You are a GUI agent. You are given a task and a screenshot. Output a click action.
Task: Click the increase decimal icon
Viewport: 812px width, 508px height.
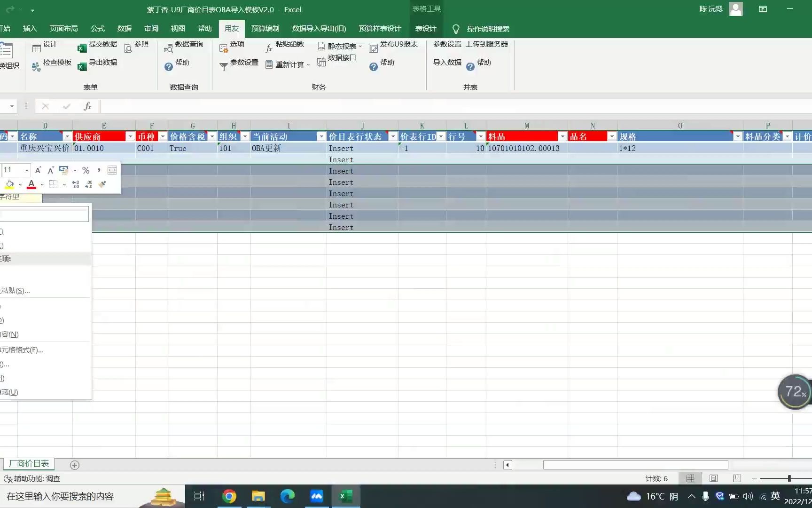pos(76,184)
